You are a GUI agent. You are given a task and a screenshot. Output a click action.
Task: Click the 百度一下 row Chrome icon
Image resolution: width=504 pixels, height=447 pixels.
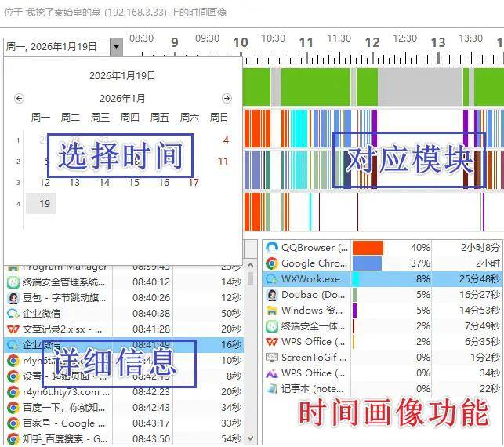pos(13,408)
